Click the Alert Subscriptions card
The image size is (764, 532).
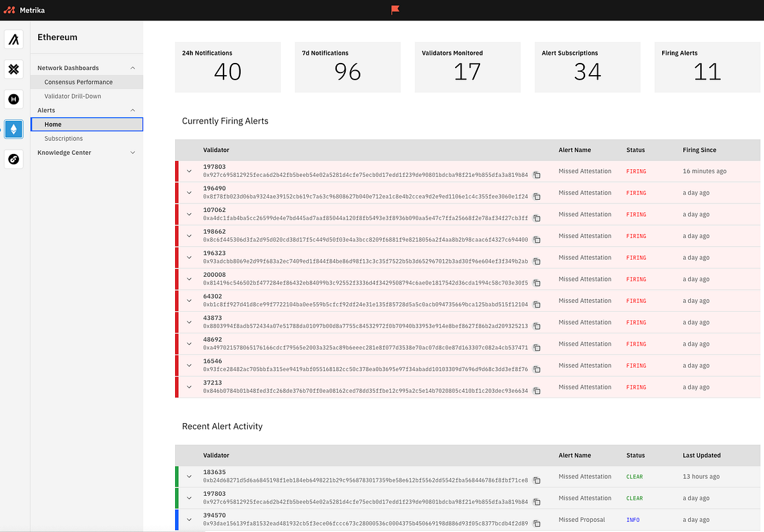tap(587, 67)
